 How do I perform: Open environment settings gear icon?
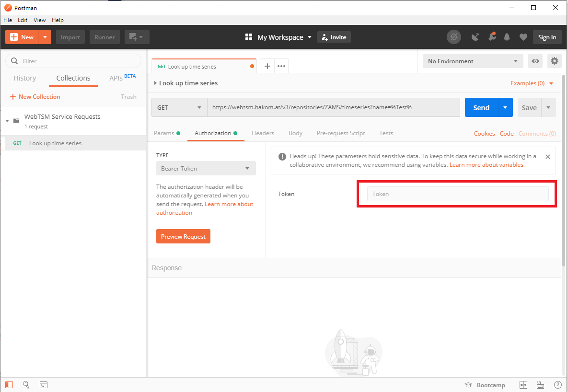tap(555, 61)
